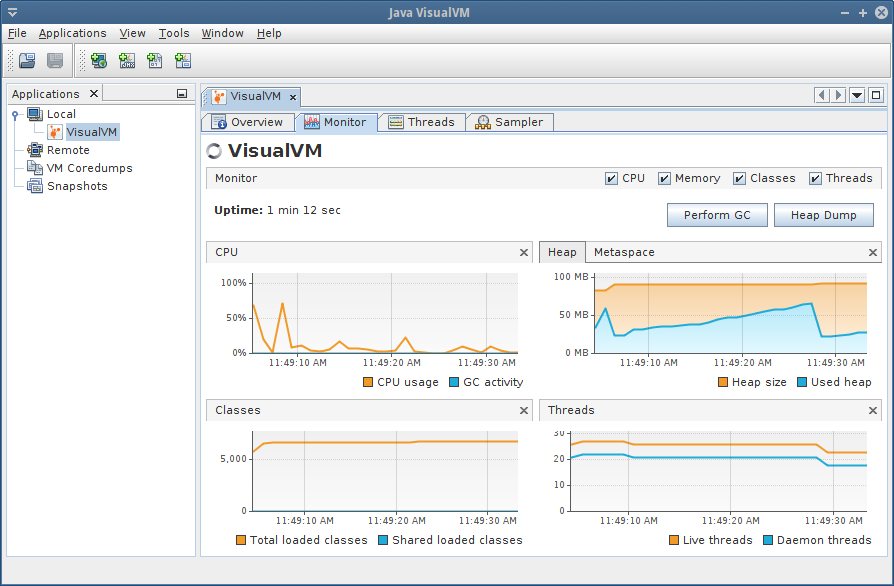Click the Uptime 1 min 12 sec text
Screen dimensions: 894x586
277,210
